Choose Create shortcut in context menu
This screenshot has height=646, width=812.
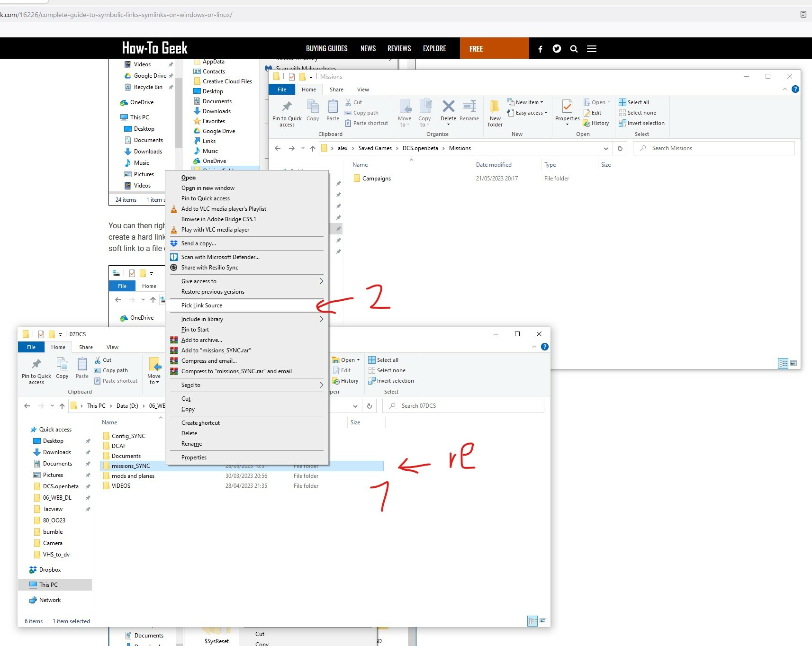(246, 423)
